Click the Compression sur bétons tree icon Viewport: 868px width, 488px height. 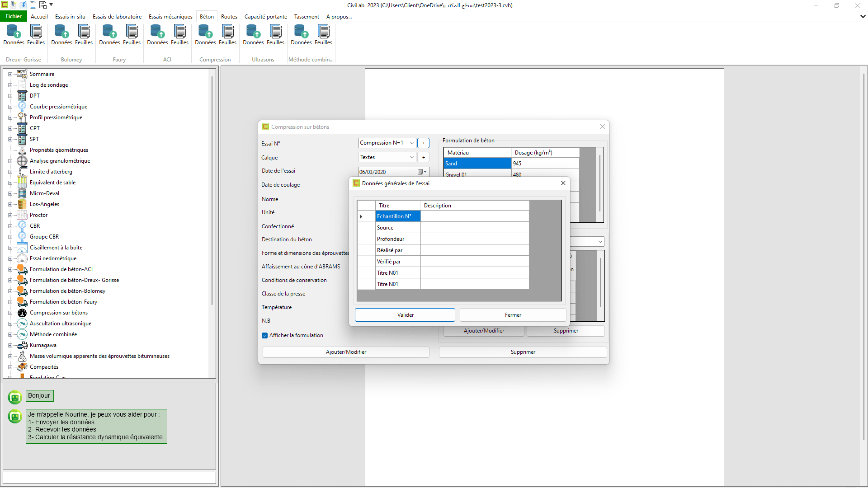(22, 313)
